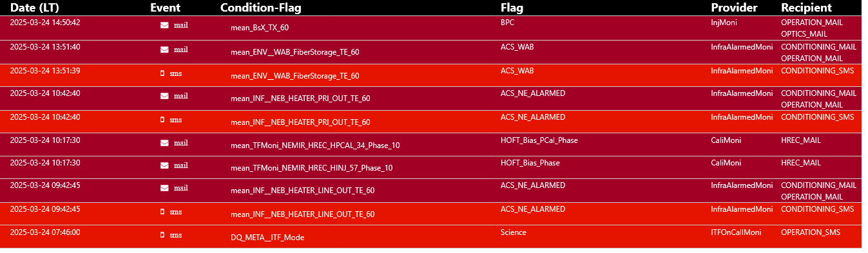The height and width of the screenshot is (253, 868).
Task: Click mail icon for HPCAL_34_Phase_10 row
Action: (x=164, y=143)
